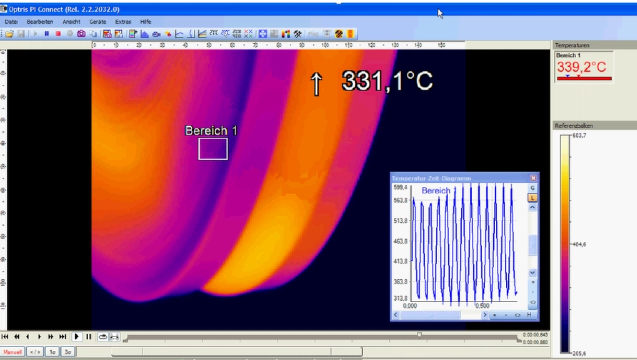Open the Extras menu
The image size is (637, 360).
point(123,22)
